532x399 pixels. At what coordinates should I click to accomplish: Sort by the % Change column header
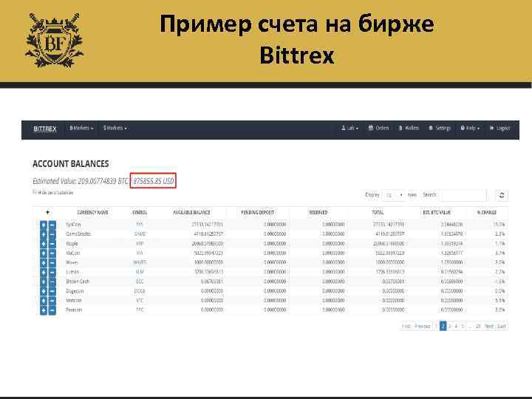tap(487, 212)
